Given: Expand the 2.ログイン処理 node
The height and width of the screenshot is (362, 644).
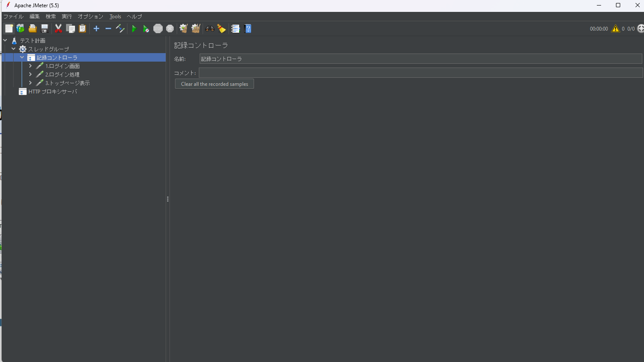Looking at the screenshot, I should coord(30,74).
